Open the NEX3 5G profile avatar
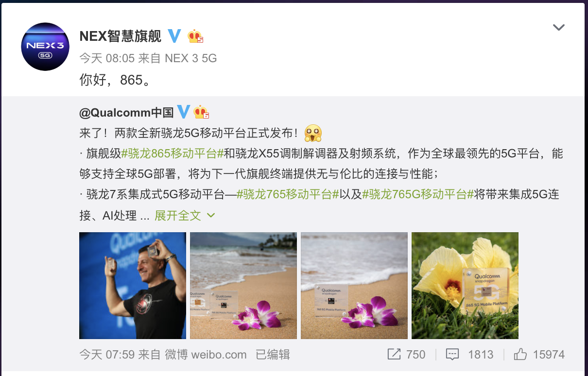Viewport: 588px width, 376px height. coord(45,47)
